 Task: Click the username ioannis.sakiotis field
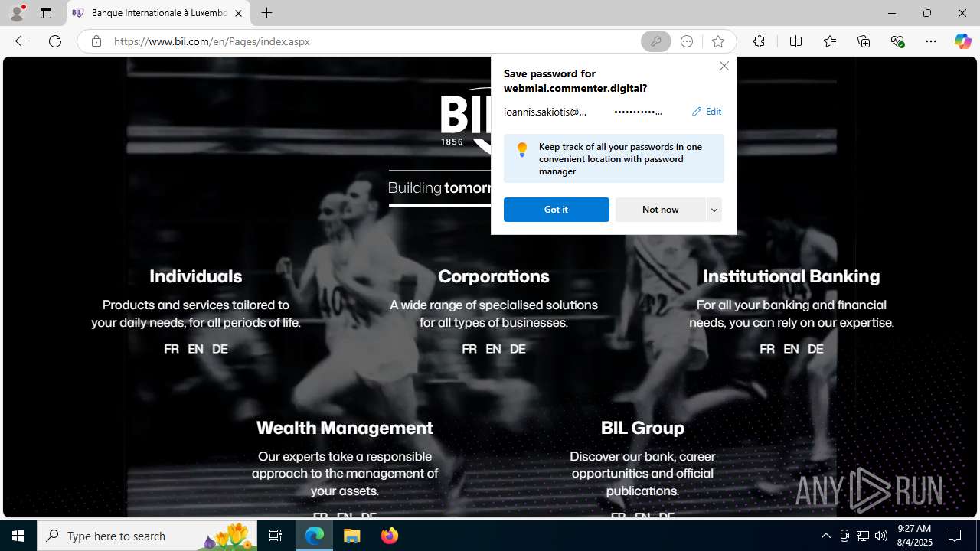545,112
